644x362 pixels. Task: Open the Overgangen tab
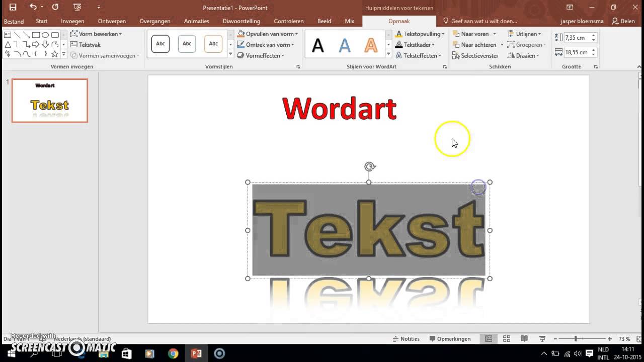tap(155, 21)
